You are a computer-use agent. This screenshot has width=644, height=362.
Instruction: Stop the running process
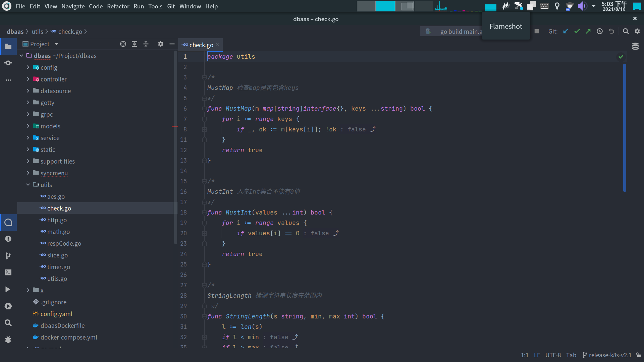[x=537, y=31]
